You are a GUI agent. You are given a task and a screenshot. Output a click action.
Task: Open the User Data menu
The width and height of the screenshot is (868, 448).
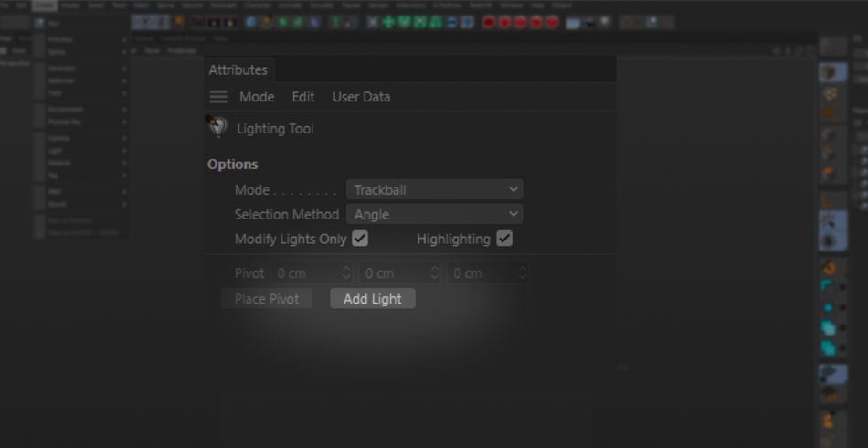point(362,97)
